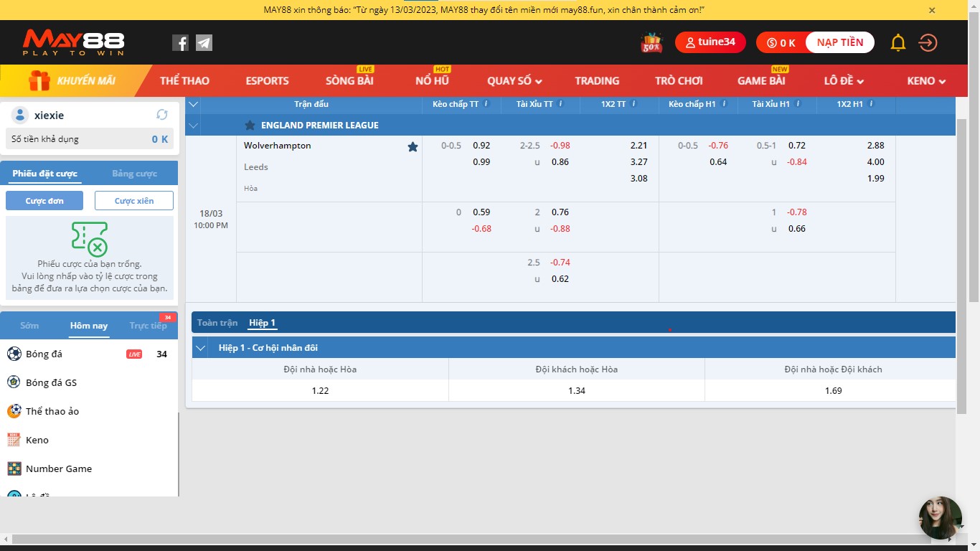Click the xiexie user avatar icon
Screen dimensions: 980x551
point(21,115)
